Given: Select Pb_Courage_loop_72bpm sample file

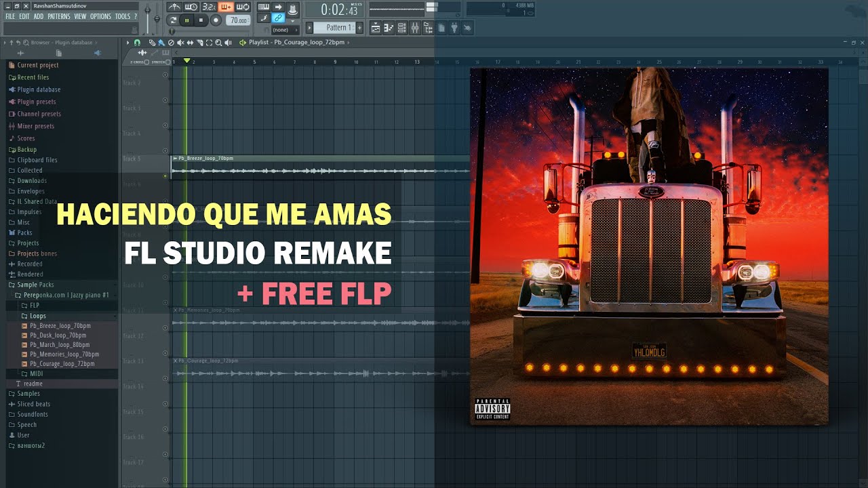Looking at the screenshot, I should pos(62,364).
